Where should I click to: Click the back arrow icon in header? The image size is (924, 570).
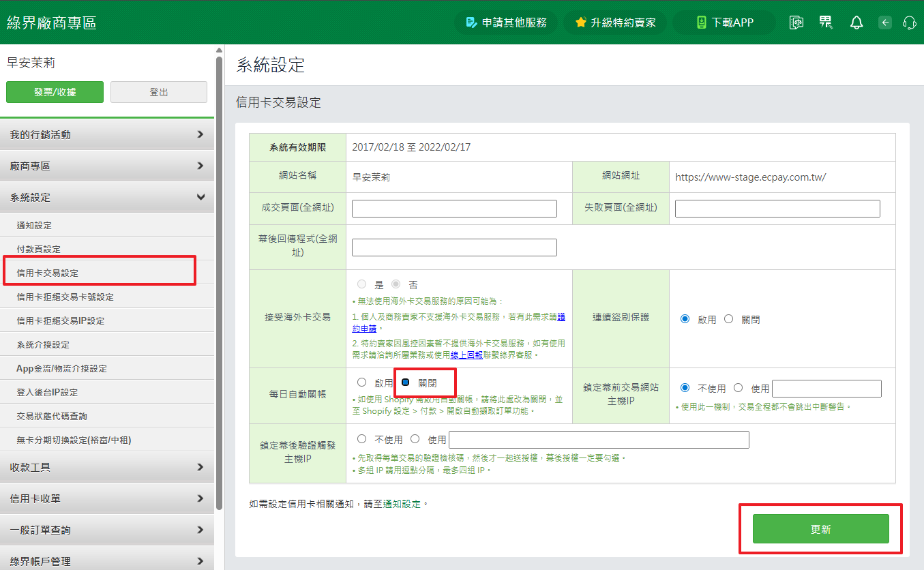click(885, 22)
